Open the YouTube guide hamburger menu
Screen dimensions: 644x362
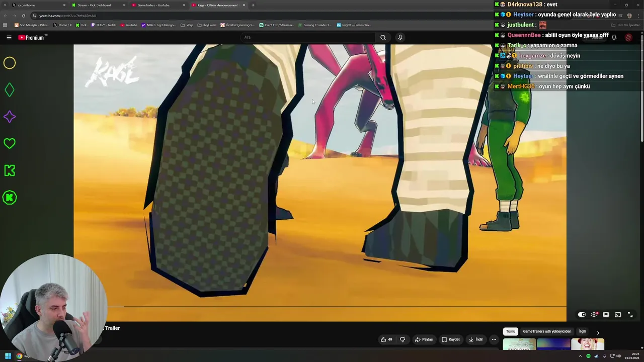[9, 37]
